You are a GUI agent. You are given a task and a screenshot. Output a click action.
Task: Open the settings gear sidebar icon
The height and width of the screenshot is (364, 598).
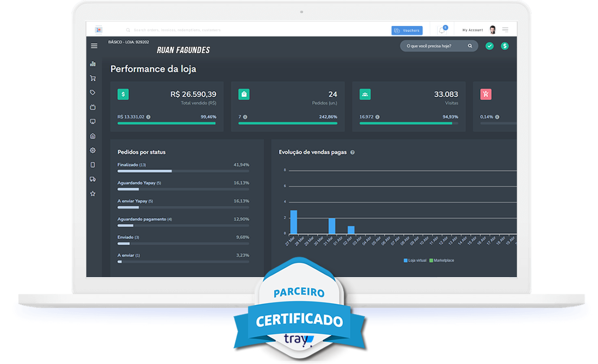93,150
